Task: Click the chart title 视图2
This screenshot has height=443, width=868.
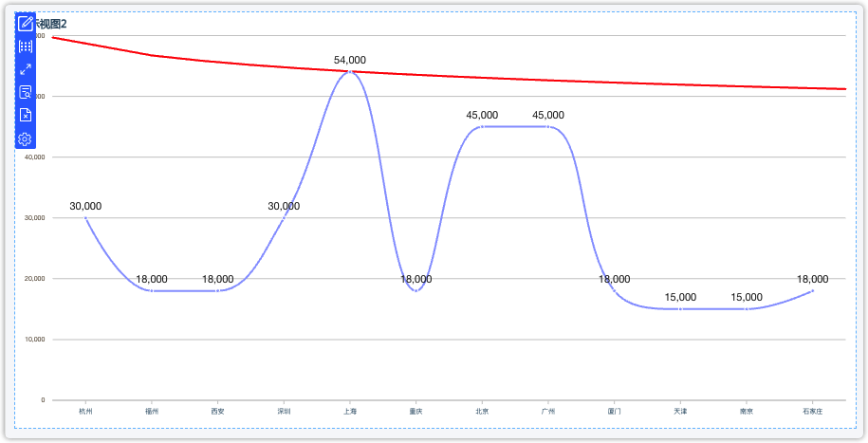Action: (x=51, y=24)
